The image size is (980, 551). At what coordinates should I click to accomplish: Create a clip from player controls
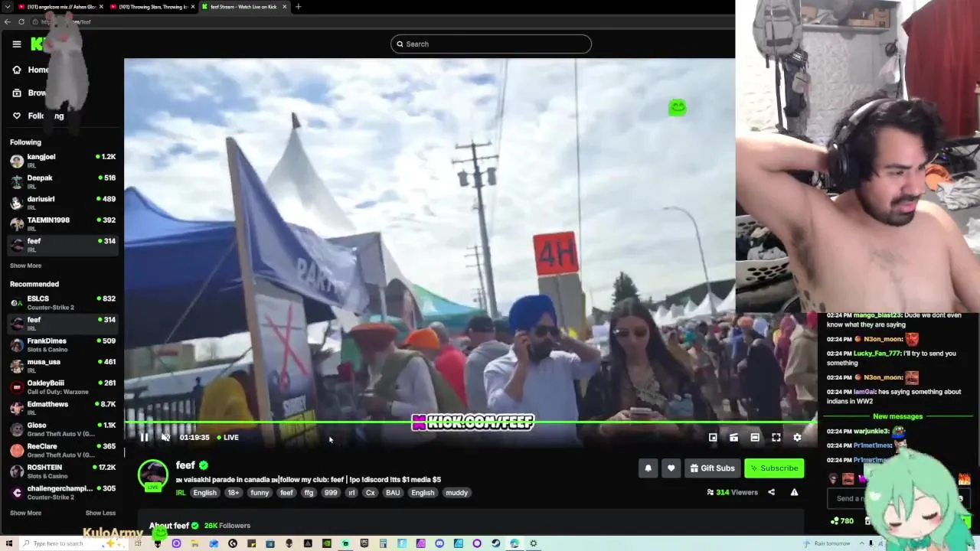click(x=733, y=438)
